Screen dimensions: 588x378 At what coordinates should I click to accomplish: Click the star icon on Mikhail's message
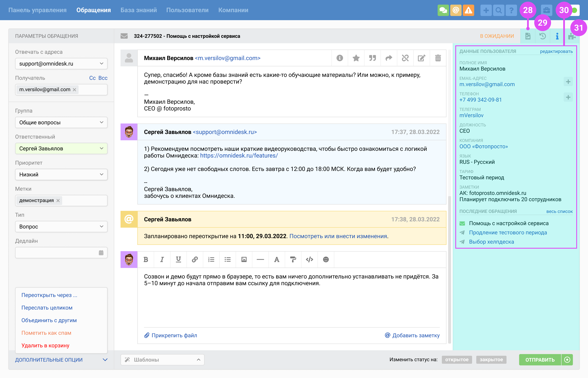click(x=356, y=58)
